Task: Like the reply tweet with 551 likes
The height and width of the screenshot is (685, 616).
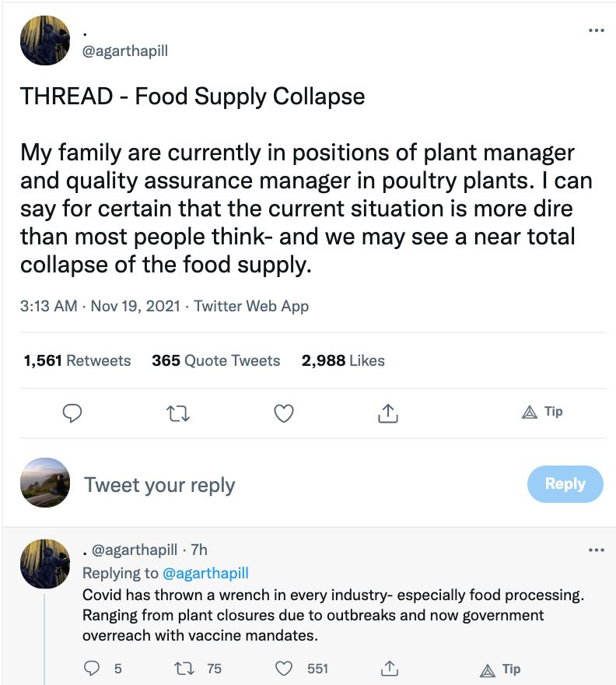Action: (x=284, y=669)
